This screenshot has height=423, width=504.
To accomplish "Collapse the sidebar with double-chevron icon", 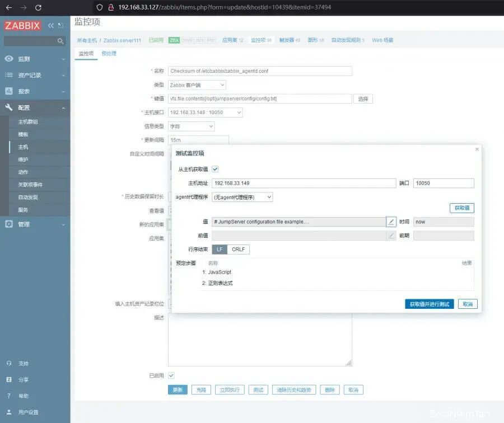I will point(51,25).
